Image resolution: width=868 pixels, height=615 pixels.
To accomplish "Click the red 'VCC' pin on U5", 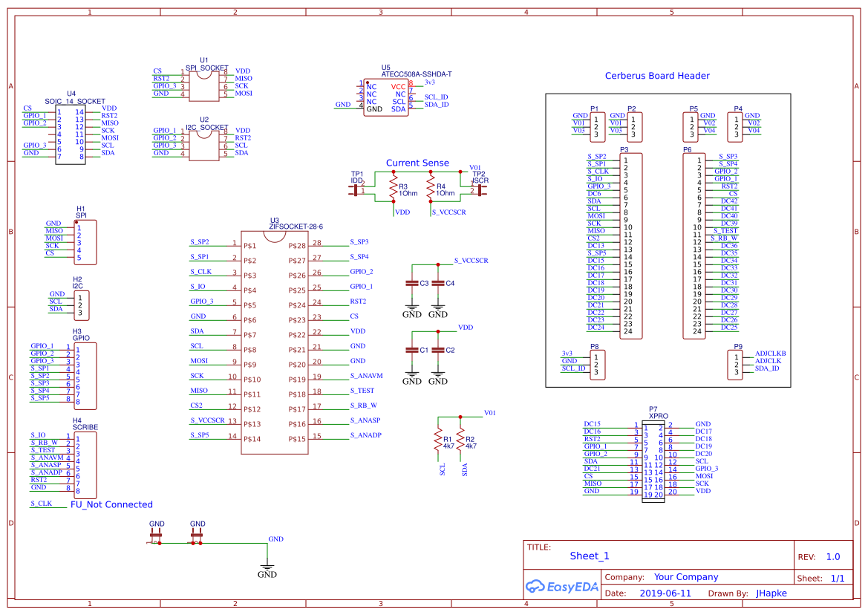I will (399, 87).
